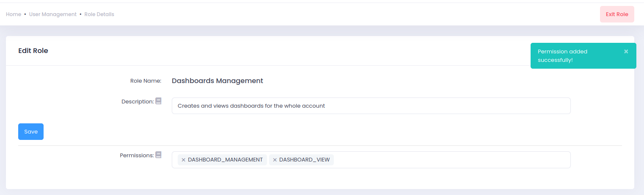644x195 pixels.
Task: Click the 'Description:' field label
Action: 137,102
